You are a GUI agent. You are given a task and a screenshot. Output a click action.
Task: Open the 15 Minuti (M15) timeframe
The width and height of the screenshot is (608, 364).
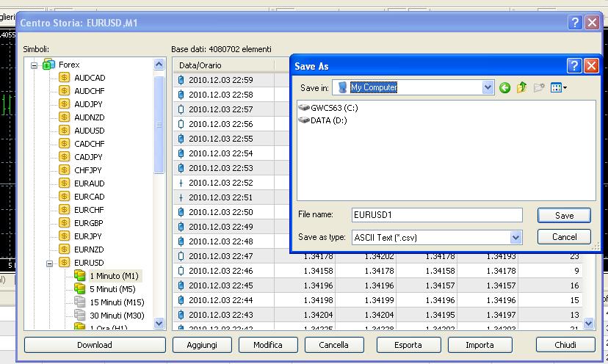[x=117, y=302]
